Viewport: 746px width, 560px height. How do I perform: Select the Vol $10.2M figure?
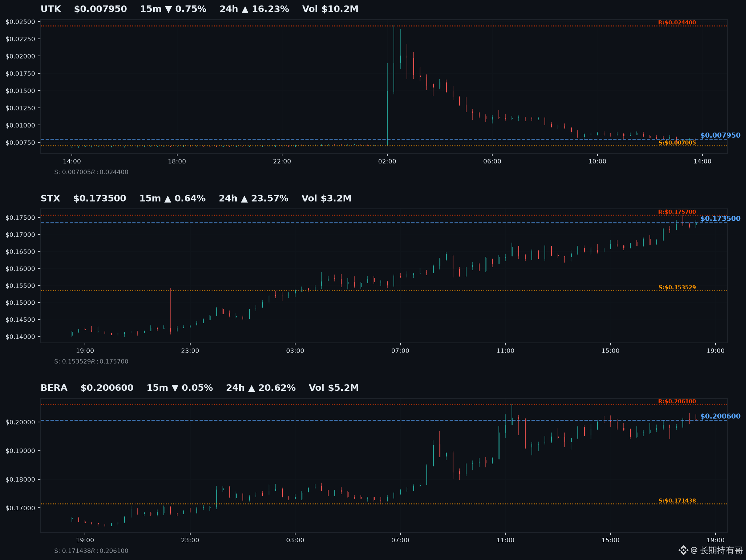tap(330, 9)
